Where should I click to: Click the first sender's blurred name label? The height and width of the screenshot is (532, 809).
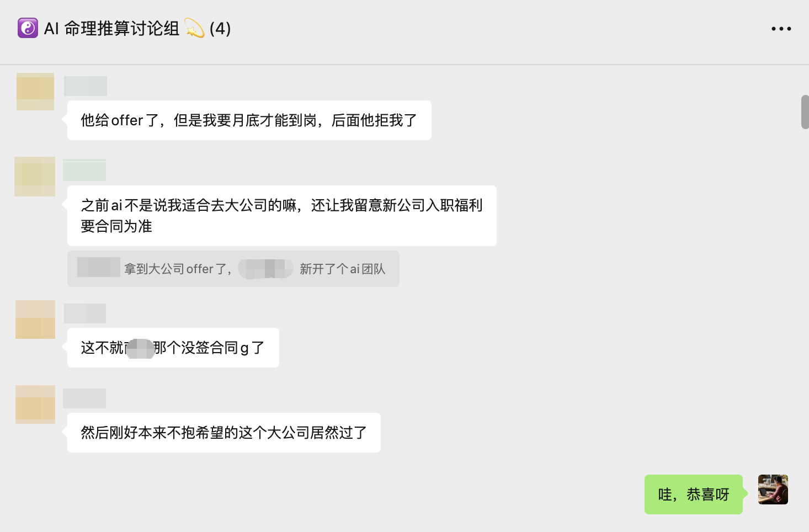click(x=86, y=86)
